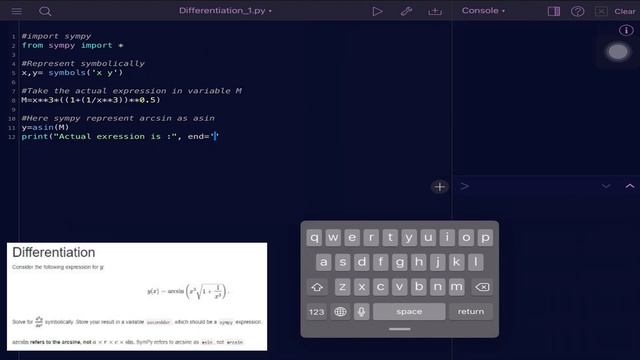Tap the E key on keyboard
Screen dimensions: 640x360
pyautogui.click(x=352, y=238)
